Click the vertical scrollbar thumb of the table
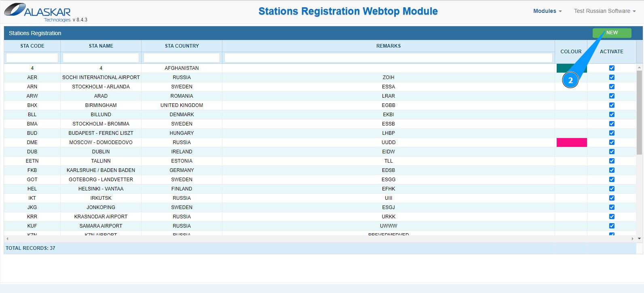Viewport: 644px width, 293px height. (639, 113)
